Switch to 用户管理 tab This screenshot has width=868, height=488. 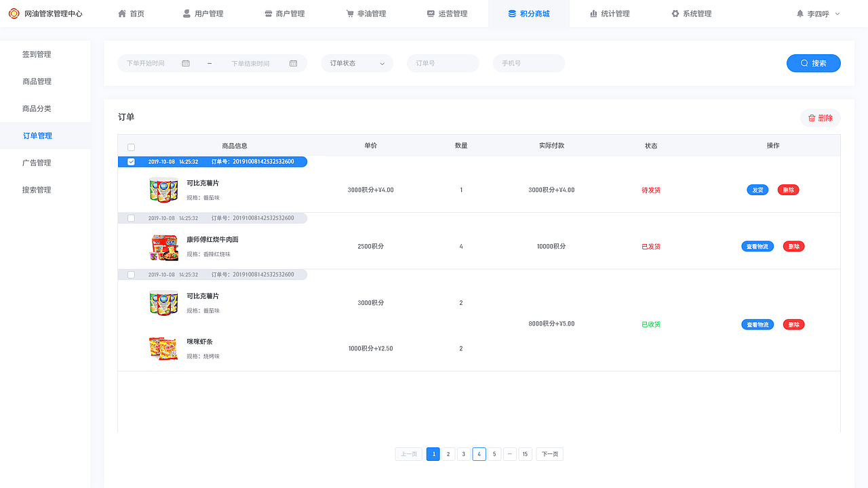[x=203, y=14]
